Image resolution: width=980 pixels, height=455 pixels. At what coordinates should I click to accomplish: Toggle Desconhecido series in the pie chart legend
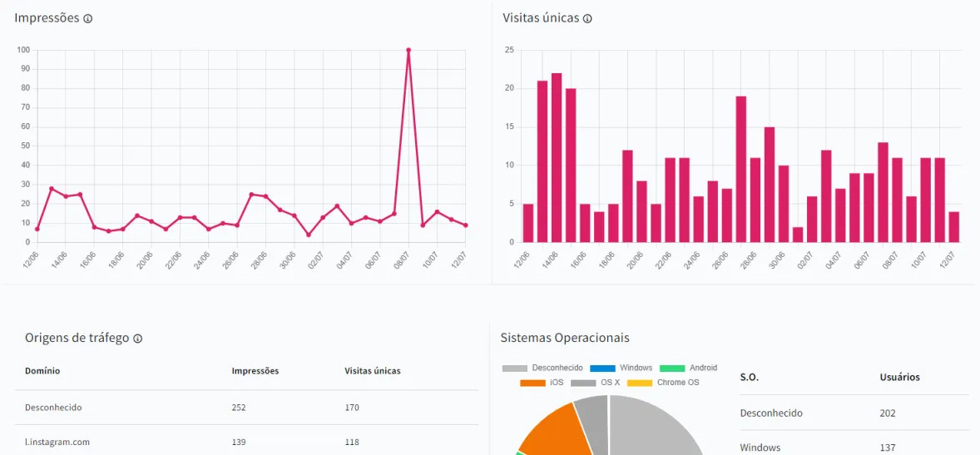[542, 368]
